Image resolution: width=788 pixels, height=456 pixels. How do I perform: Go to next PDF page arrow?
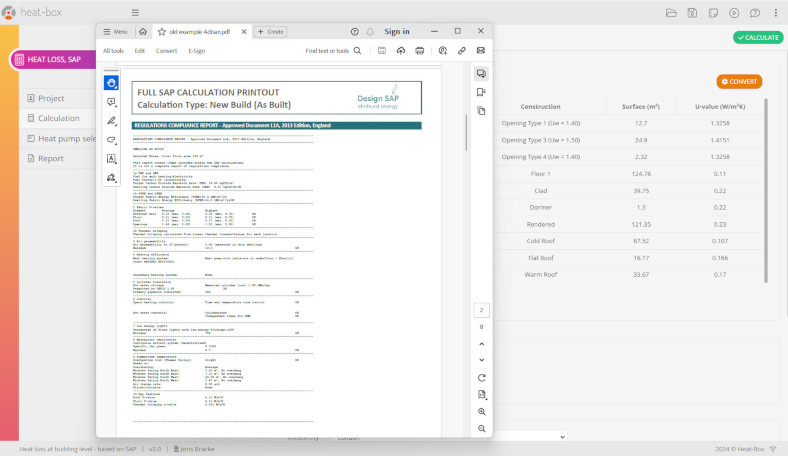[481, 360]
